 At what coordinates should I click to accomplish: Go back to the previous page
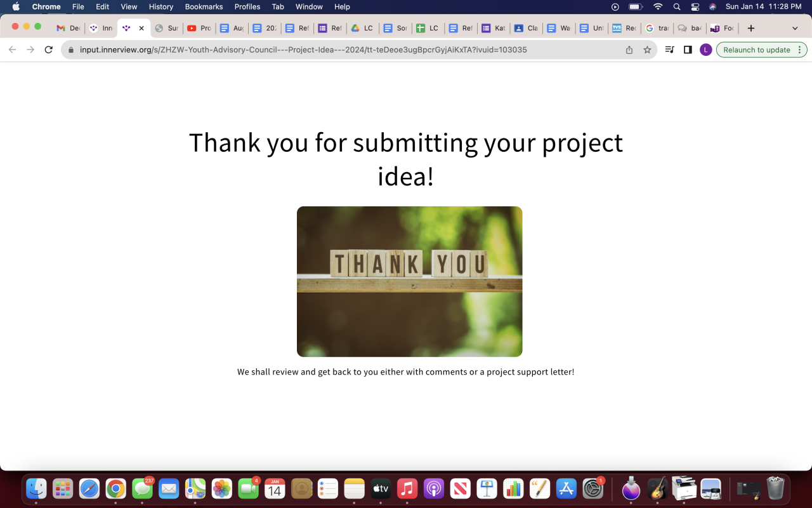click(12, 50)
